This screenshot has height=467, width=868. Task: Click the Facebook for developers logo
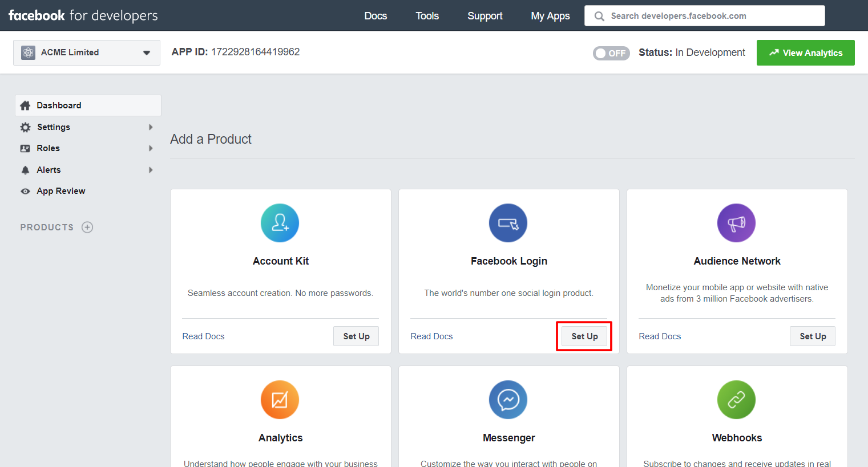(83, 15)
